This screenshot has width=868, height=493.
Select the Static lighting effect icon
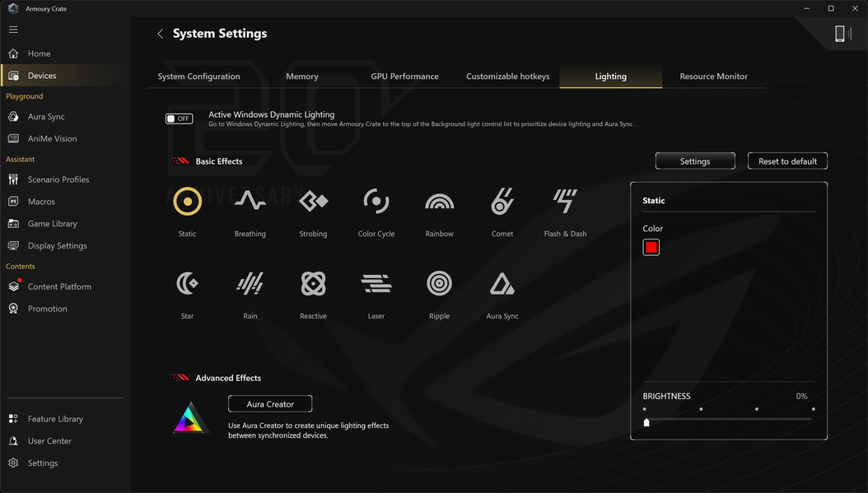(x=187, y=201)
